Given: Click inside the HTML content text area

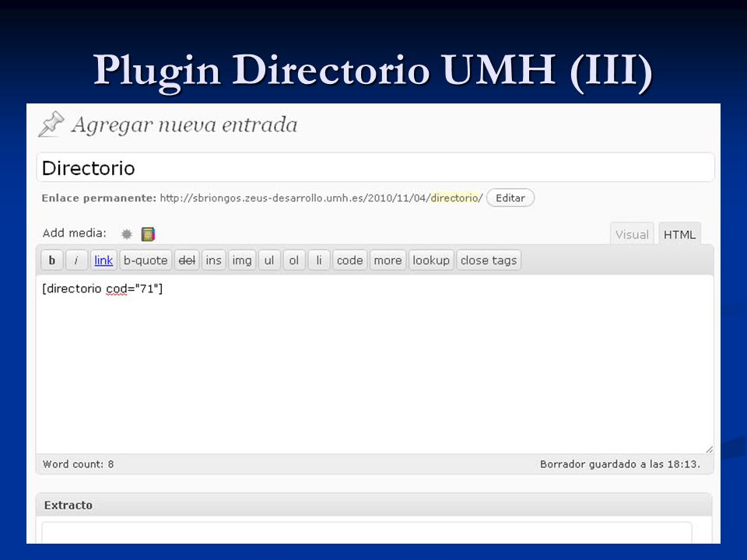Looking at the screenshot, I should pos(374,364).
